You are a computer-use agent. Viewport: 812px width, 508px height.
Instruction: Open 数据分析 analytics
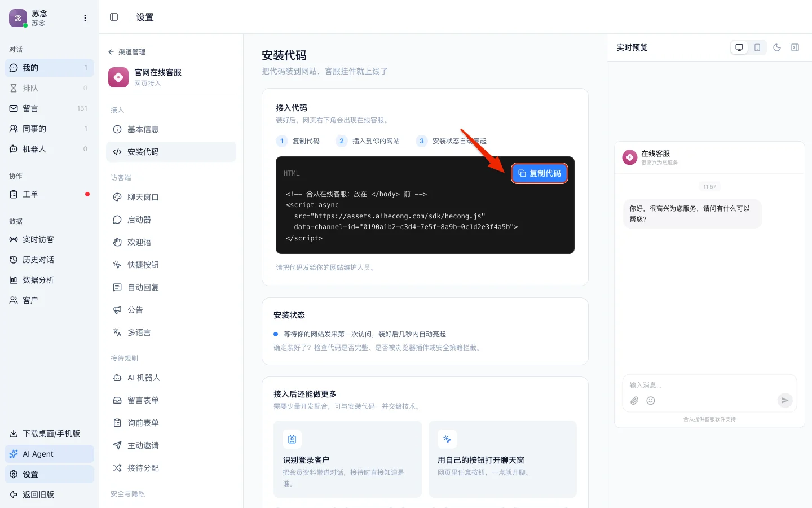[x=49, y=280]
